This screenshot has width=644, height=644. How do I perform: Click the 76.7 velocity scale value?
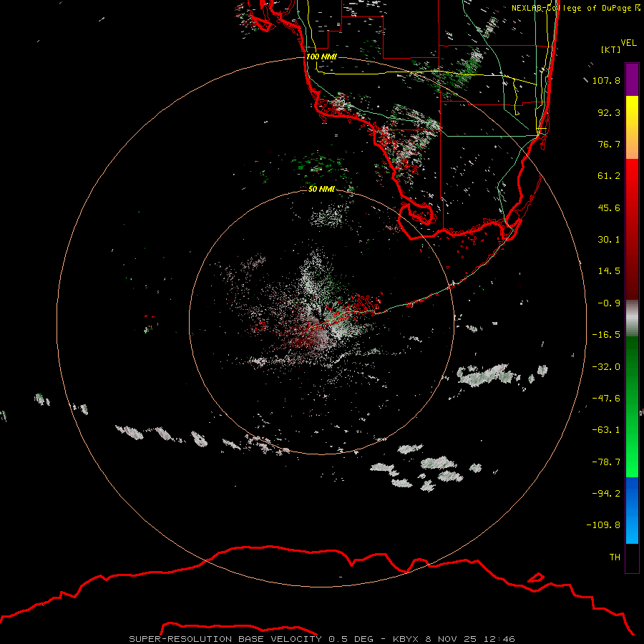[x=609, y=144]
